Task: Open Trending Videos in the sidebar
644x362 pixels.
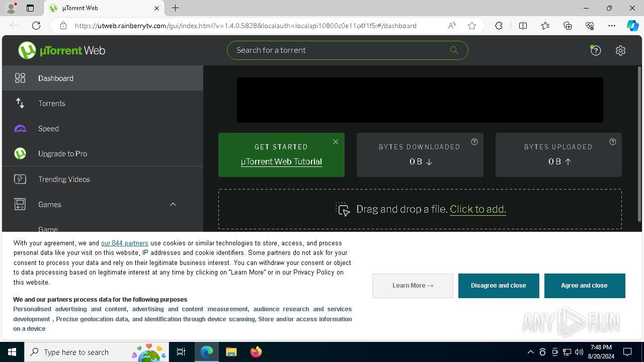Action: 103,179
